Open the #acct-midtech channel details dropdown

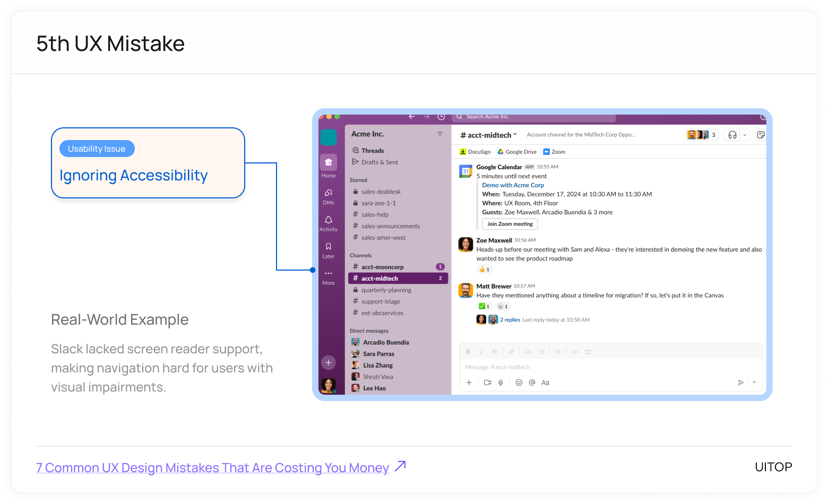pos(488,135)
